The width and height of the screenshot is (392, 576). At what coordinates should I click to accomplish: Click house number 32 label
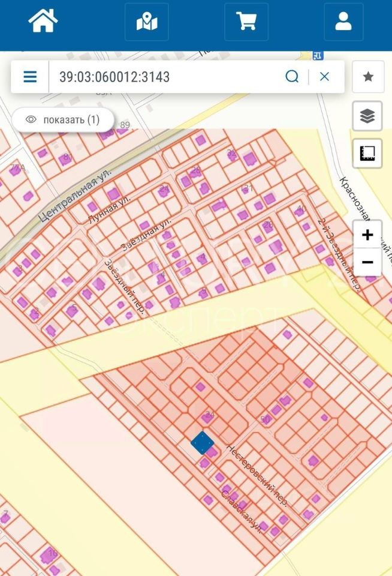coord(231,153)
